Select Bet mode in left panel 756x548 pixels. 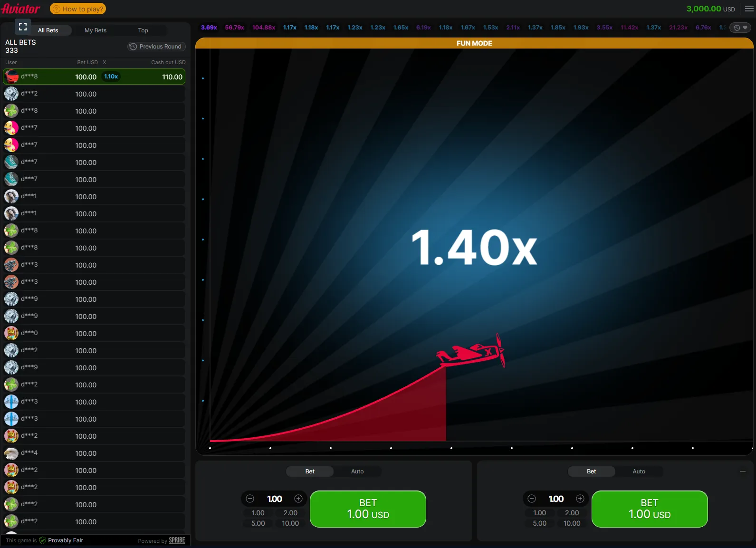click(x=310, y=471)
